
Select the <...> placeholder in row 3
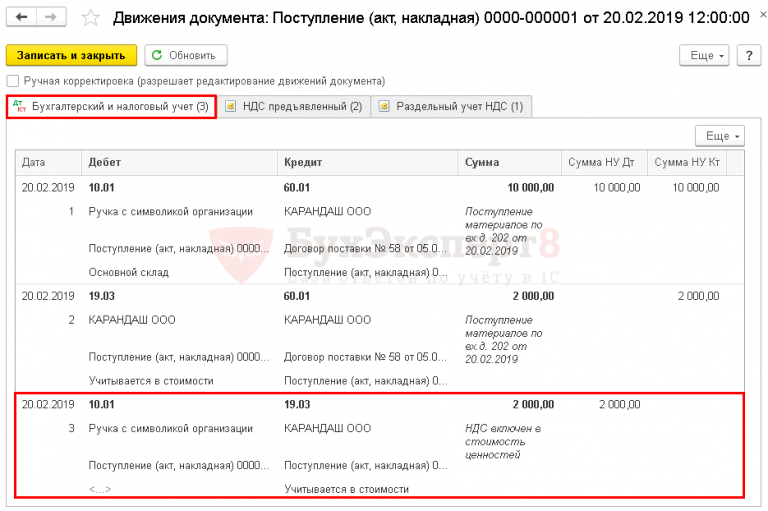[x=100, y=489]
